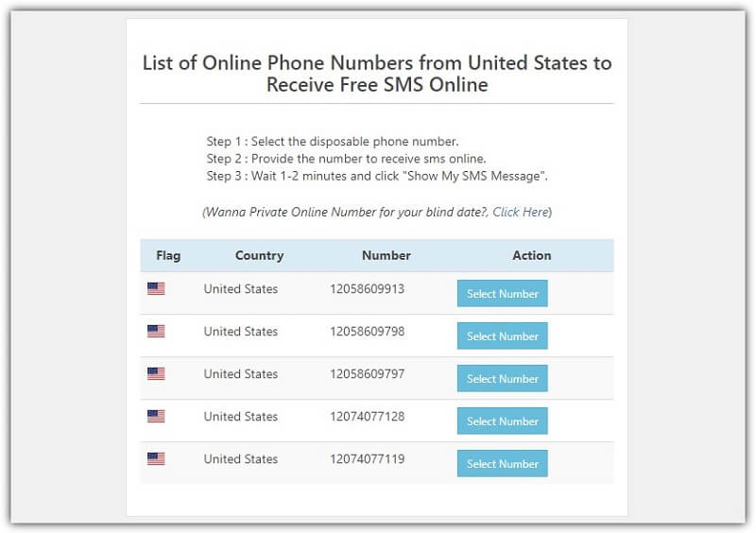The height and width of the screenshot is (533, 756).
Task: Select Number for 12074077119
Action: coord(503,463)
